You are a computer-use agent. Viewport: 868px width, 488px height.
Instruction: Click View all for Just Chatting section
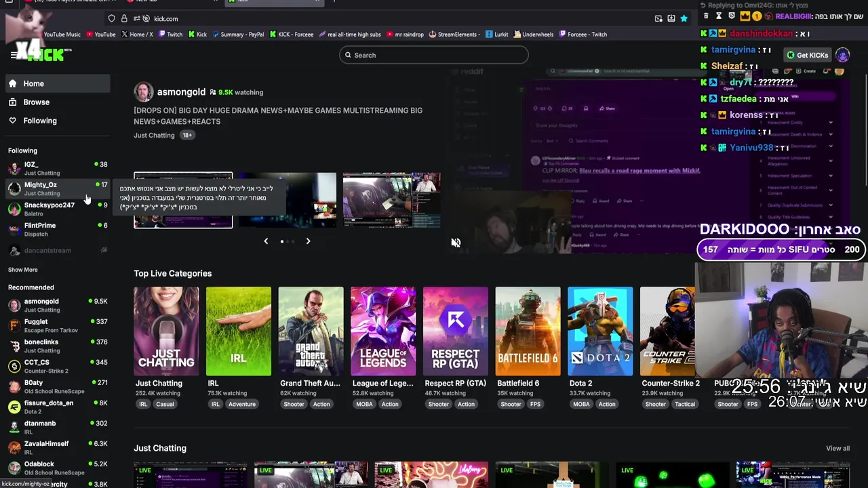coord(837,448)
